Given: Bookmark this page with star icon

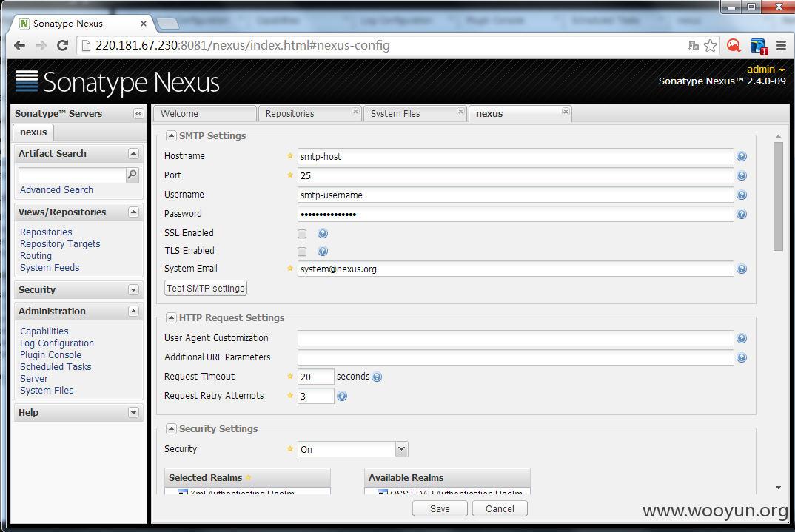Looking at the screenshot, I should [711, 46].
